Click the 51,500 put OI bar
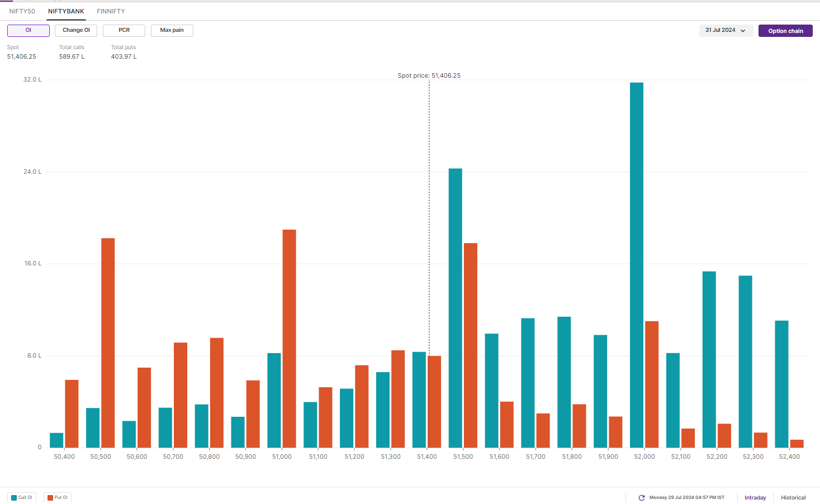Screen dimensions: 820x504 471,345
